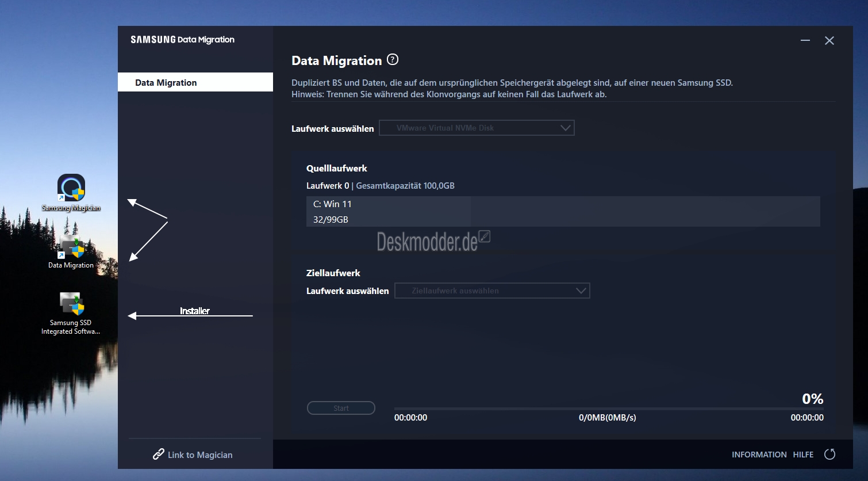Open the Samsung Magician desktop shortcut
This screenshot has width=868, height=481.
(x=71, y=189)
